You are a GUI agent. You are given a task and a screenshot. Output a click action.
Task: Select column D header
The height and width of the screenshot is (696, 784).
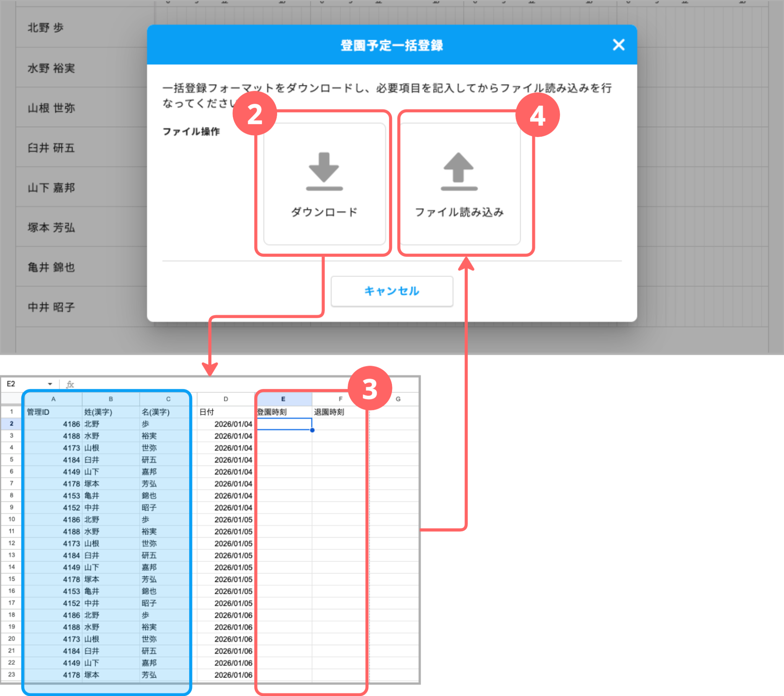[225, 399]
